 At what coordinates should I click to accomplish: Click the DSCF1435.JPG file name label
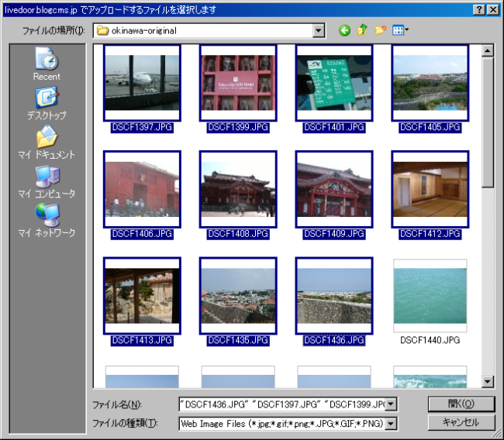pos(238,340)
